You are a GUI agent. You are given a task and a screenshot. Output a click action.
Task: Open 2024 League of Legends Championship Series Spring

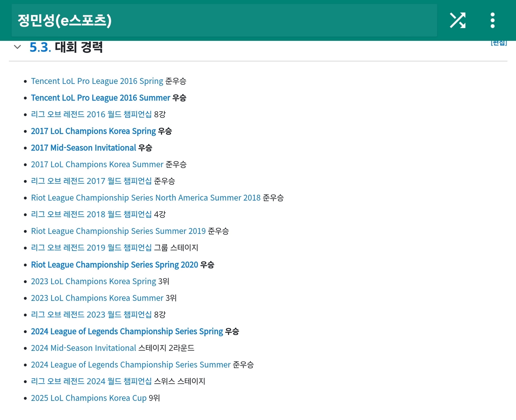click(127, 331)
